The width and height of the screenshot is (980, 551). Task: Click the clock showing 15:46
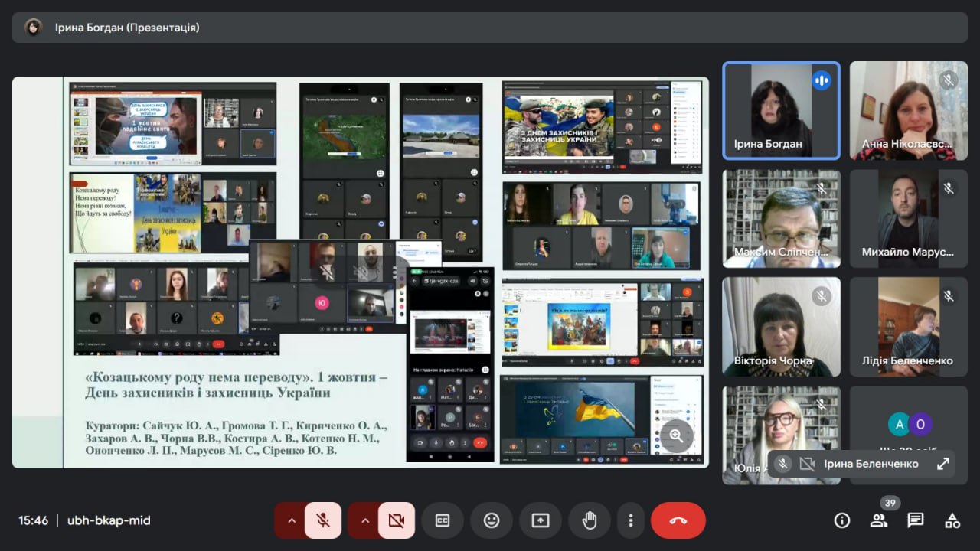(x=34, y=520)
